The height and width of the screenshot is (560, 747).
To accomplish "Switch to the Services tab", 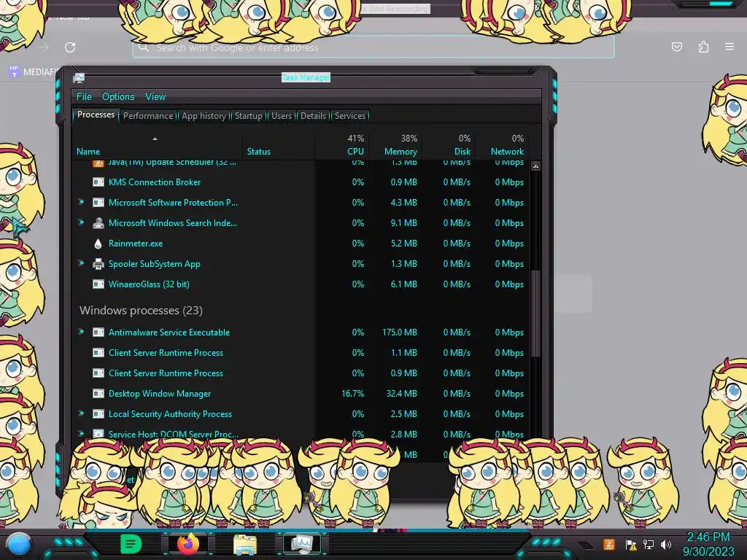I will (349, 116).
